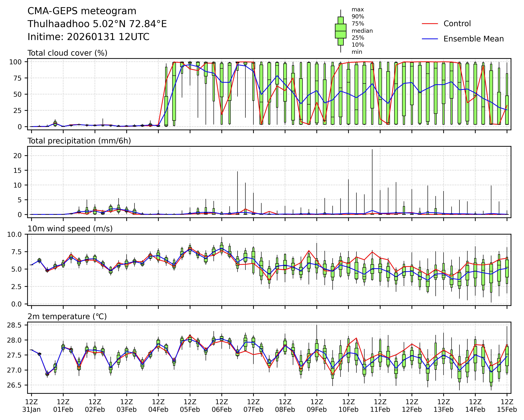Click the 12Z 05Feb axis label

[190, 406]
